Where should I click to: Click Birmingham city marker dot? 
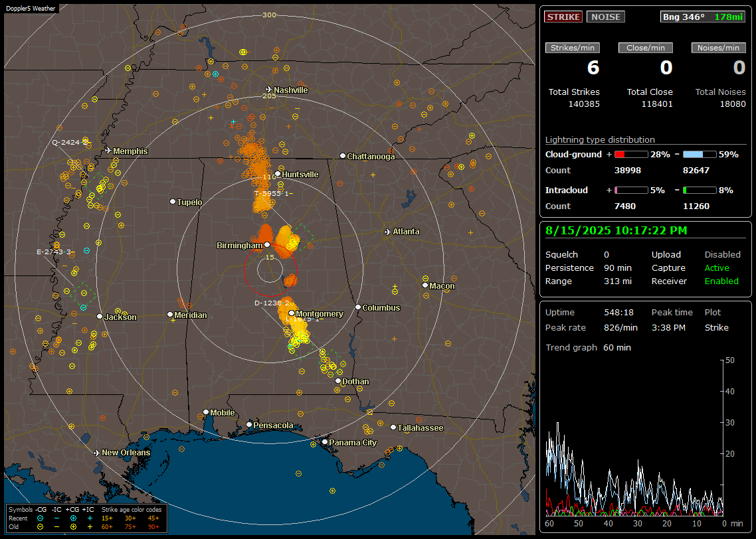point(267,245)
